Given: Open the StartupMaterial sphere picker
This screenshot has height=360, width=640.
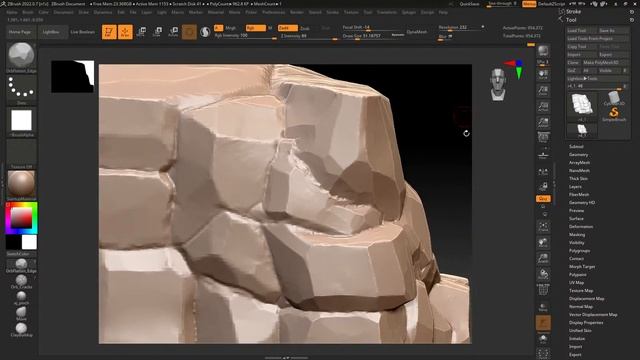Looking at the screenshot, I should (x=21, y=184).
